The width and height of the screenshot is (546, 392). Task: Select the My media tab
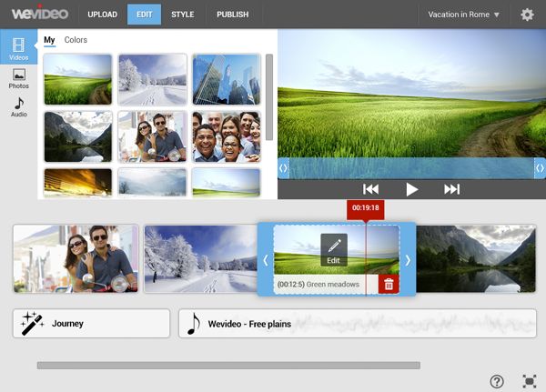pyautogui.click(x=49, y=40)
